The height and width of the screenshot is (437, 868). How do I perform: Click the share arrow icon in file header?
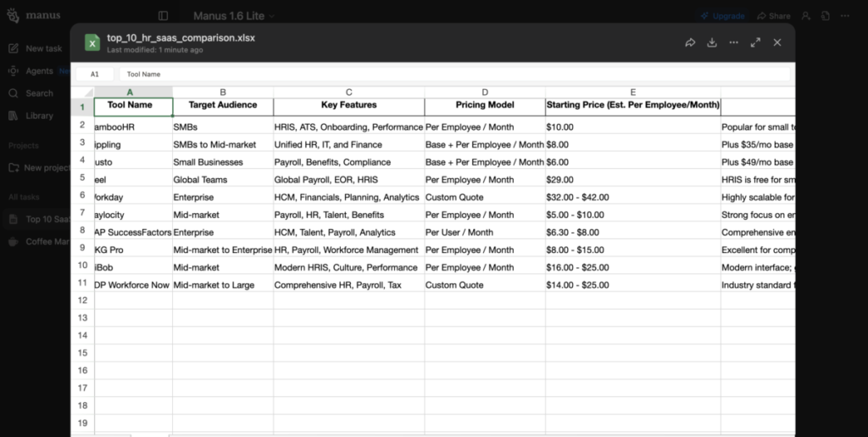tap(690, 42)
